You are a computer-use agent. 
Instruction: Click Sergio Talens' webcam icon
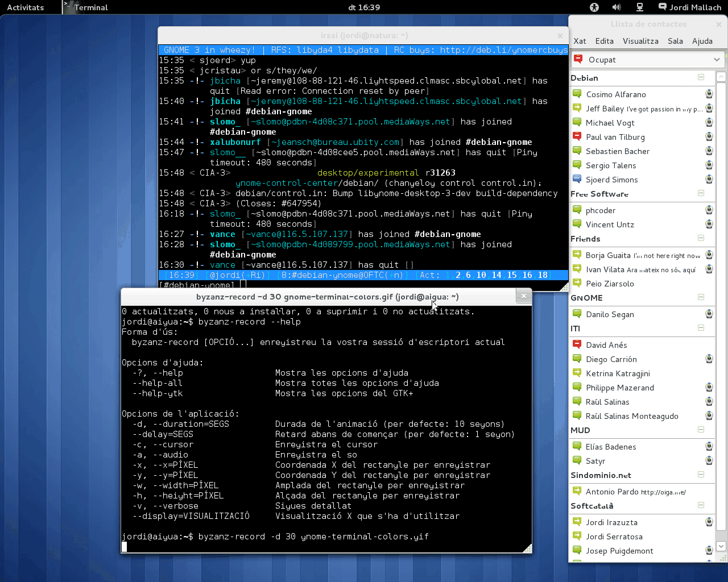click(x=709, y=165)
